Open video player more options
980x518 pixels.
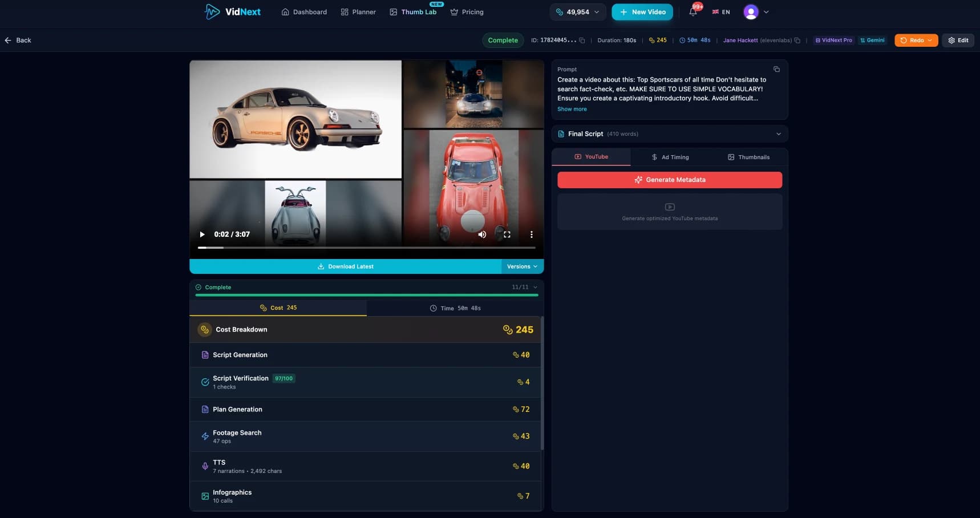pos(532,234)
